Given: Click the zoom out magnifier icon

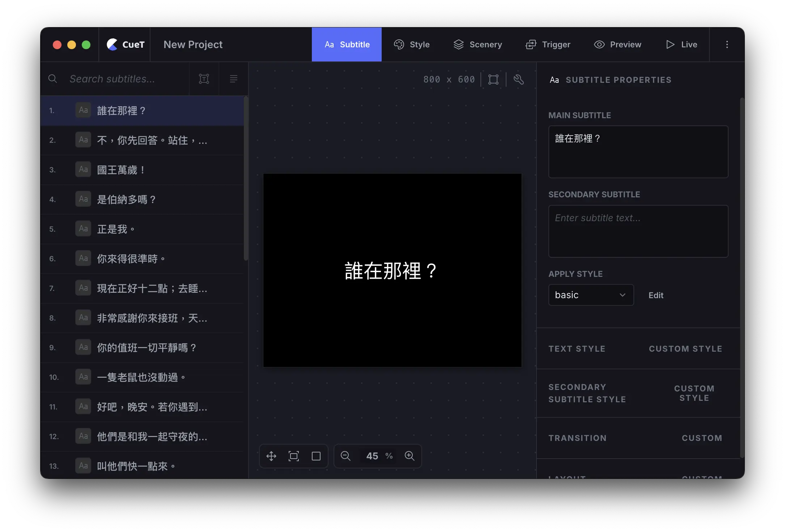Looking at the screenshot, I should [345, 456].
